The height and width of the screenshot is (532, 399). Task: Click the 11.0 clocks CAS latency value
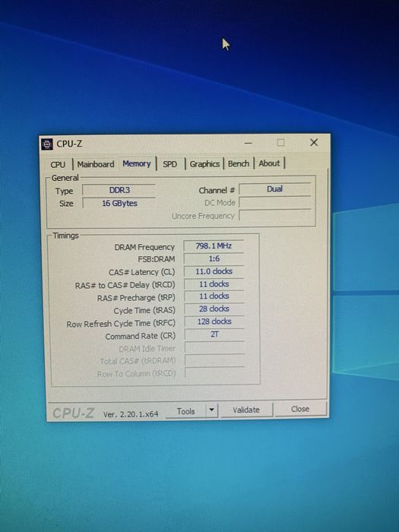214,271
